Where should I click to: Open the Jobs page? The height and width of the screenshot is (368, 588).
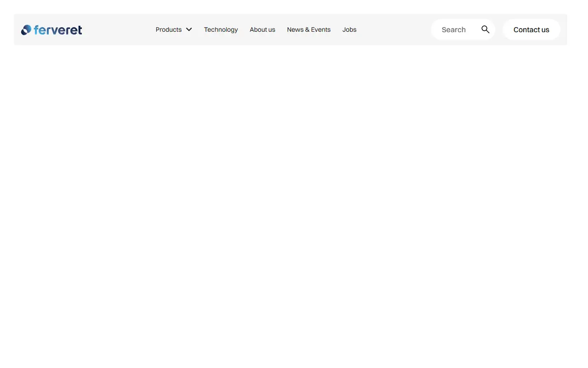coord(349,29)
